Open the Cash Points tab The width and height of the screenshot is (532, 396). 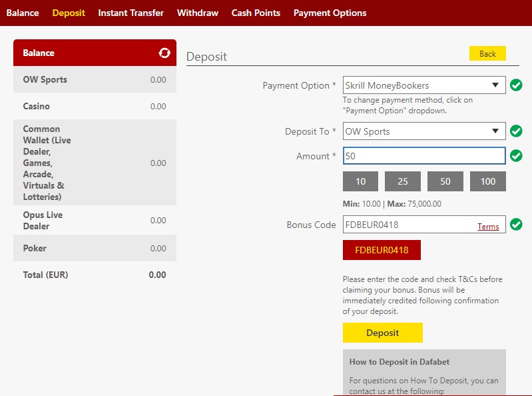coord(256,13)
